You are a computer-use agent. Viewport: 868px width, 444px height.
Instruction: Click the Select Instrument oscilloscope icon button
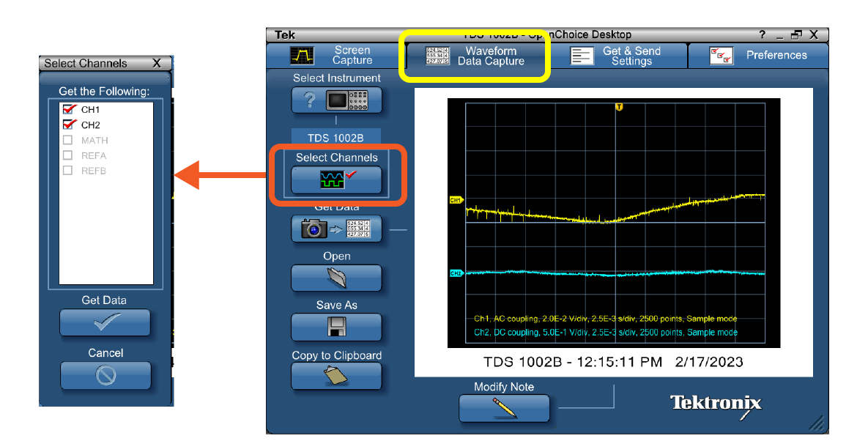click(x=336, y=100)
